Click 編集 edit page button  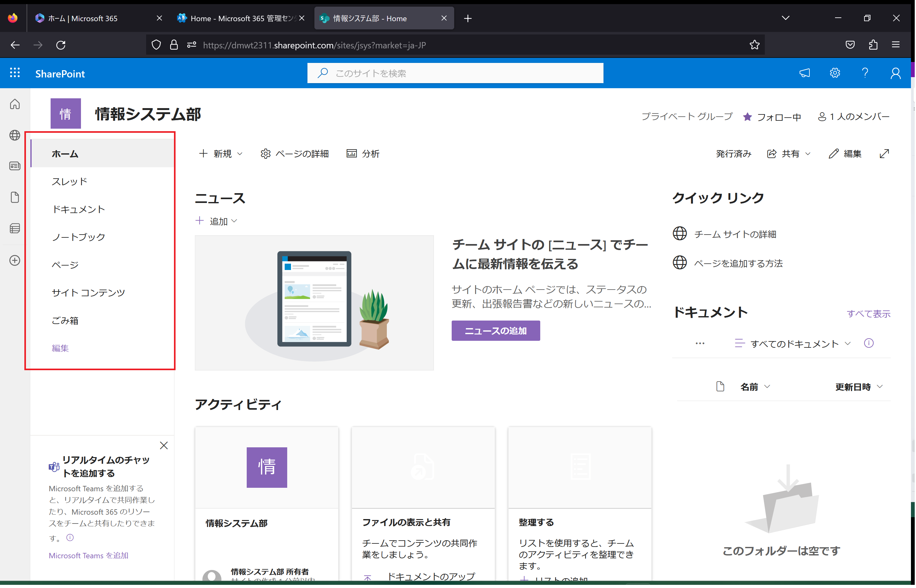[x=845, y=154]
